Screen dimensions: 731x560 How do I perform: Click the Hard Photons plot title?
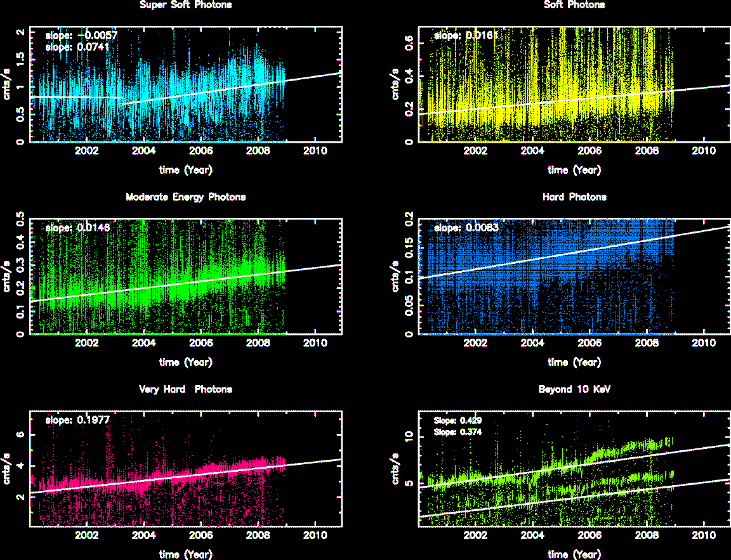[574, 197]
